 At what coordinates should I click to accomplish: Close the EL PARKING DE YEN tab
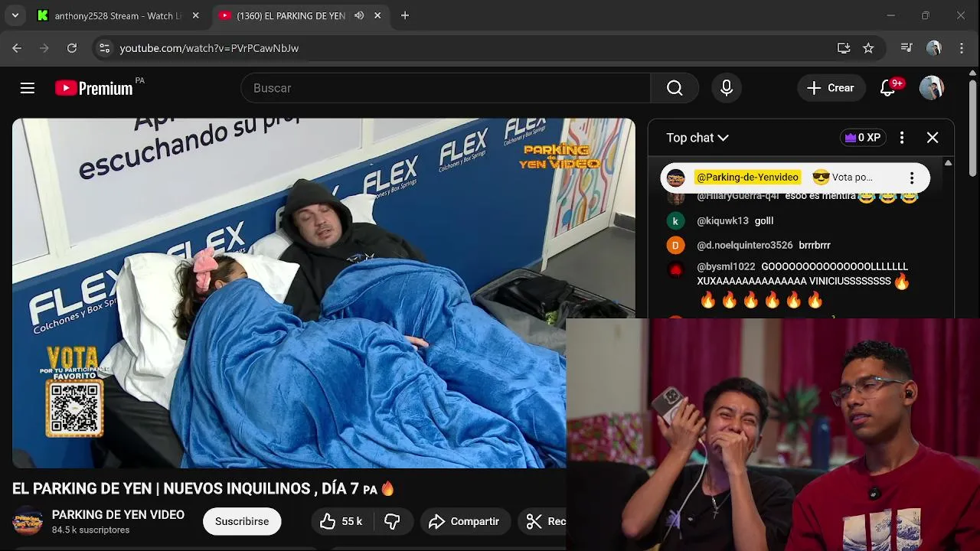point(377,15)
